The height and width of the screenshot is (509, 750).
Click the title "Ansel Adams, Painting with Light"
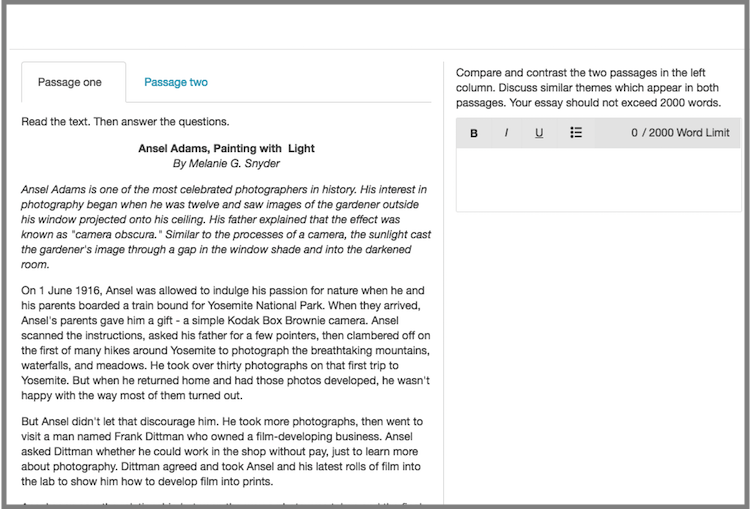pos(226,148)
